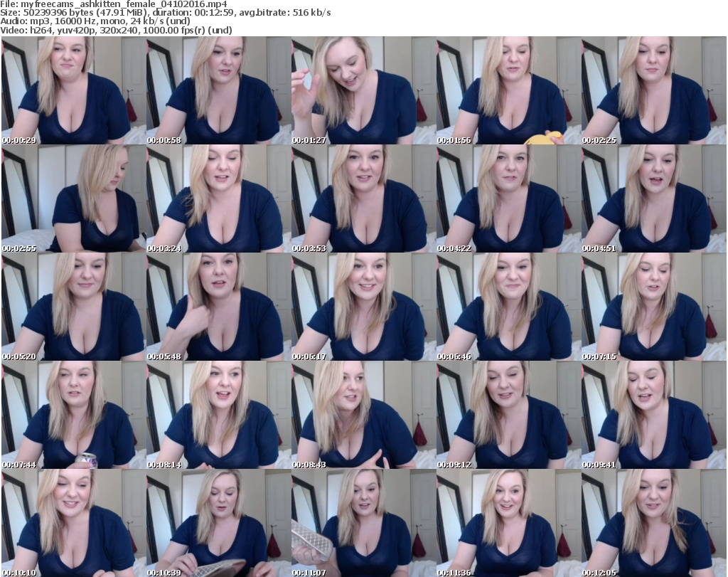
Task: Click the thumbnail timestamped 00:03:24
Action: pos(219,198)
